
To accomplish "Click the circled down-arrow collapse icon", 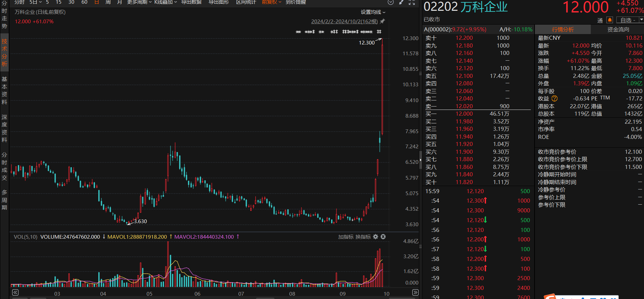I will [x=391, y=2].
